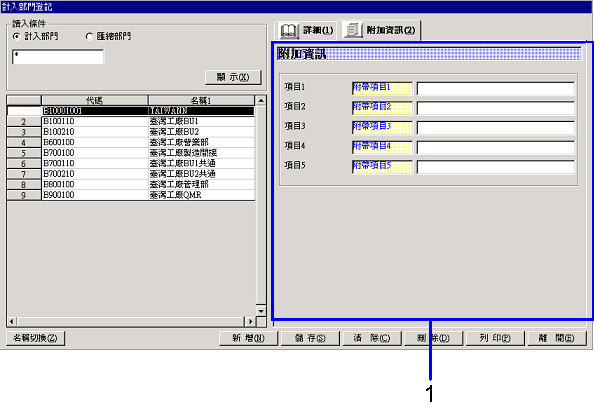This screenshot has width=594, height=409.
Task: Click the 儲存(S) button
Action: [310, 338]
